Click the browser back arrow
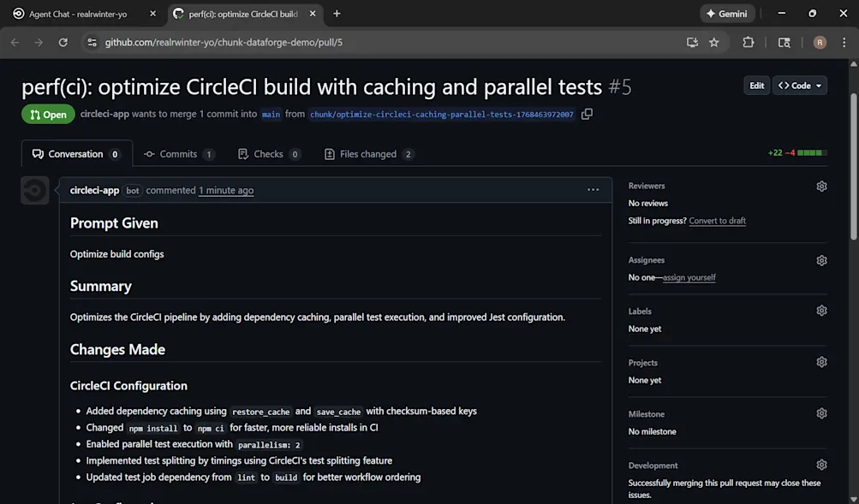 [x=15, y=42]
